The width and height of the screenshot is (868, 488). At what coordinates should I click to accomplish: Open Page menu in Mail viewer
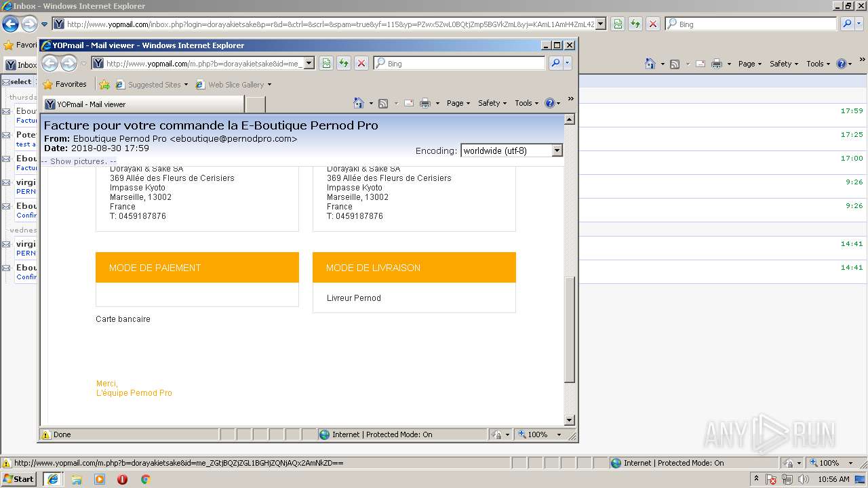(x=458, y=103)
